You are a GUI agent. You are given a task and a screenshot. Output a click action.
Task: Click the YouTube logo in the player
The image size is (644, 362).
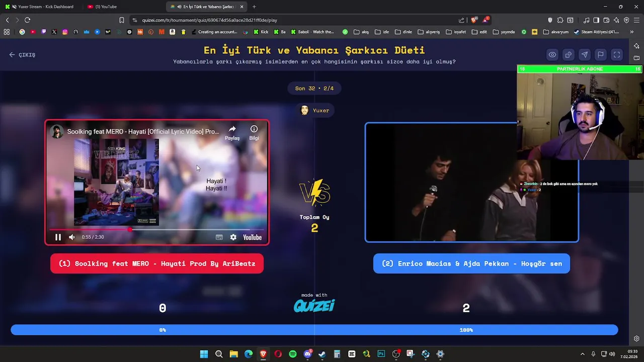click(252, 237)
